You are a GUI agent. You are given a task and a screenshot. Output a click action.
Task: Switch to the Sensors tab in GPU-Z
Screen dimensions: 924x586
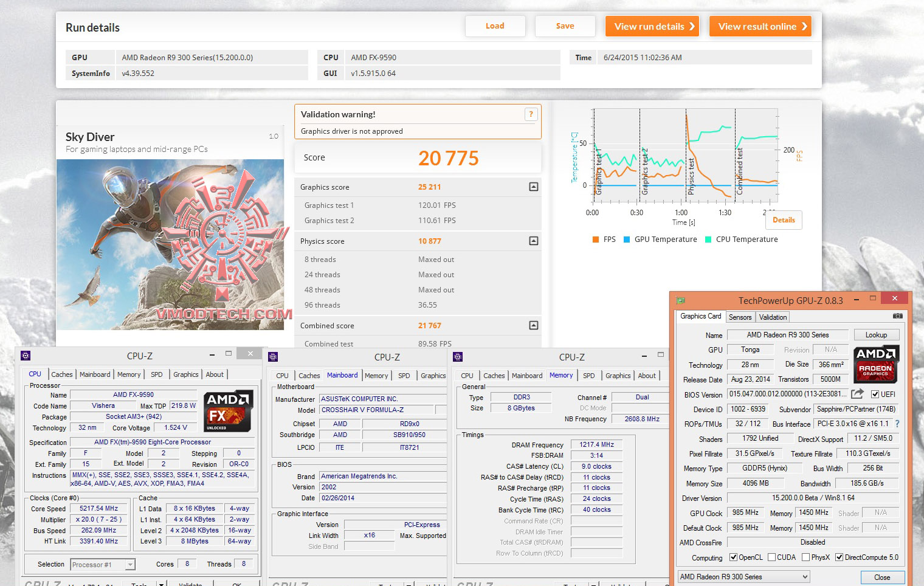point(740,317)
